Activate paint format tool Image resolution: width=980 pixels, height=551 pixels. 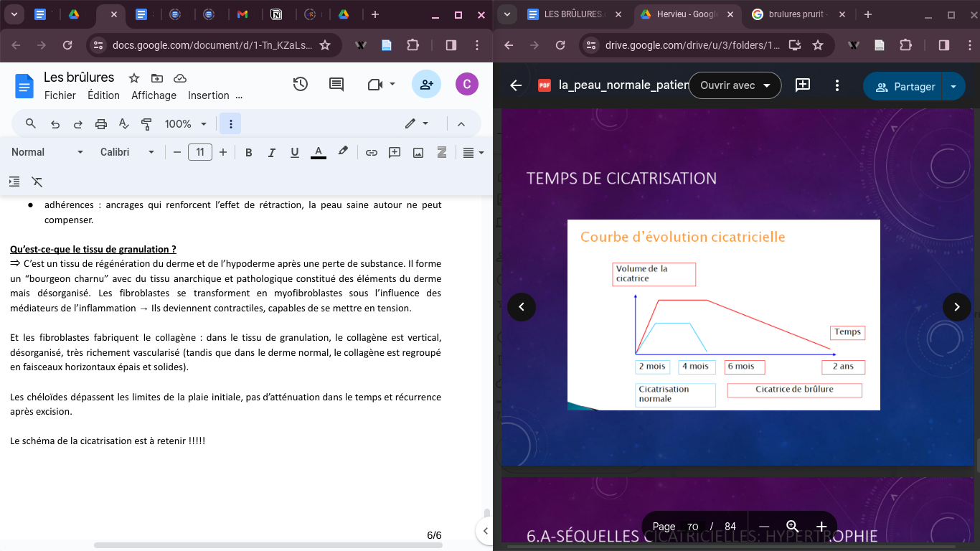click(146, 124)
